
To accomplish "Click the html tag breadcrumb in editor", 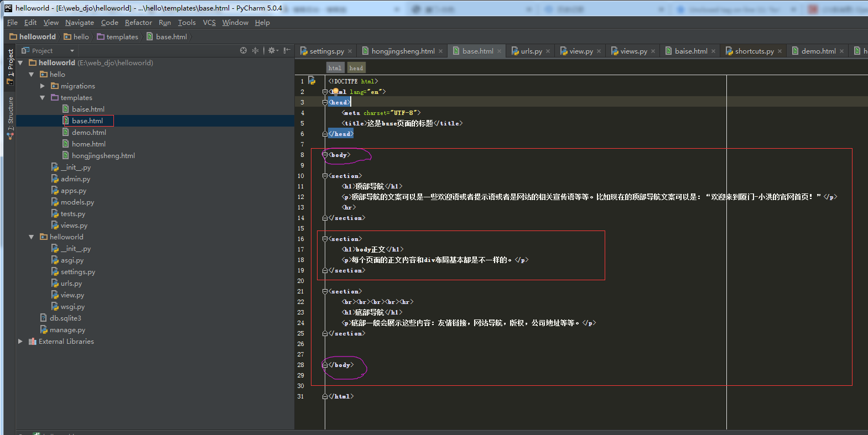I will (335, 68).
